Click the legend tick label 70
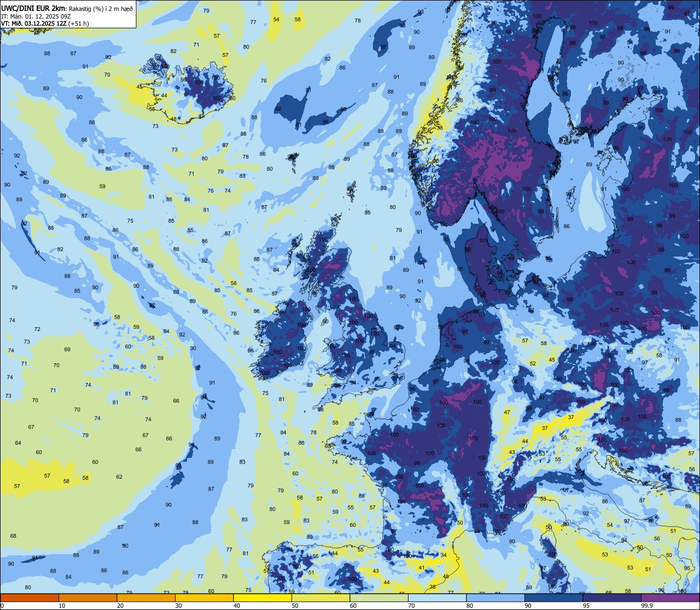Viewport: 700px width, 610px height. tap(411, 606)
